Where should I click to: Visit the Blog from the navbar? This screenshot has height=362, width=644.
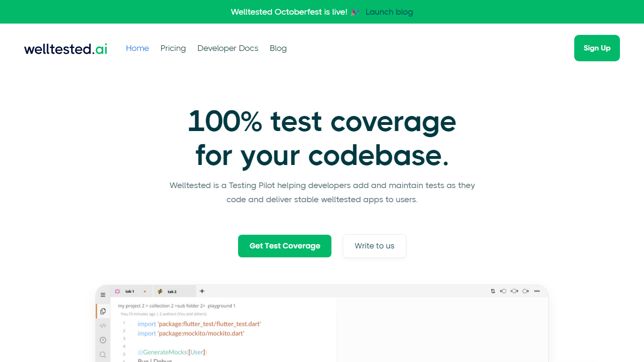click(278, 48)
